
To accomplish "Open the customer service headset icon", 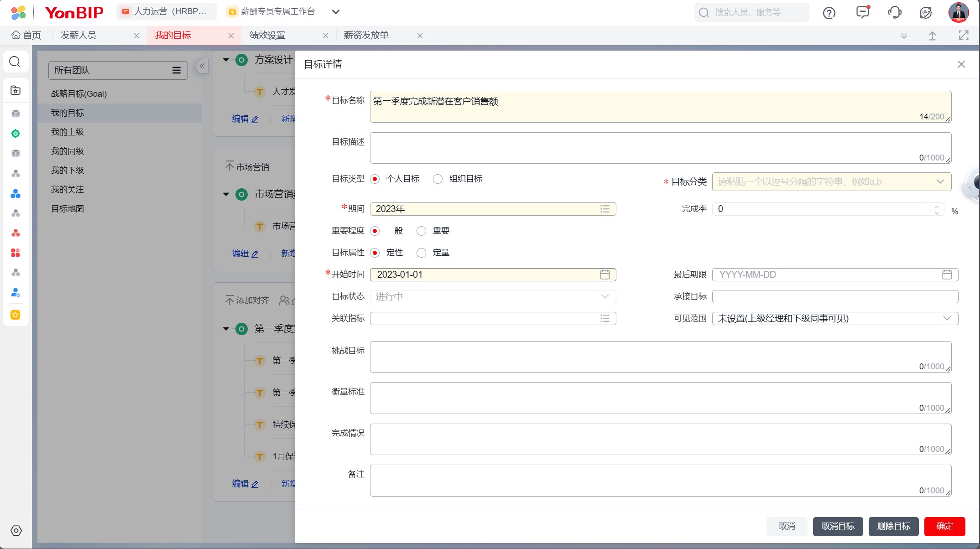I will [x=895, y=12].
